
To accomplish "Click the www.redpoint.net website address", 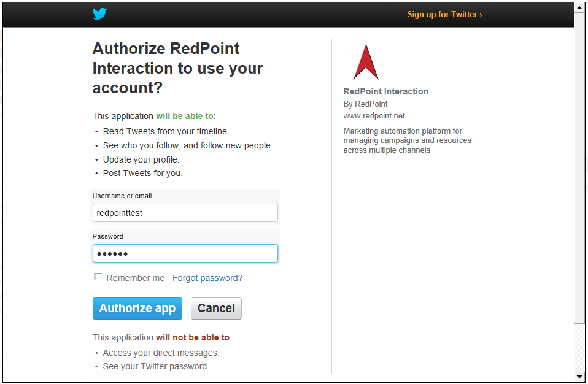I will pyautogui.click(x=374, y=116).
